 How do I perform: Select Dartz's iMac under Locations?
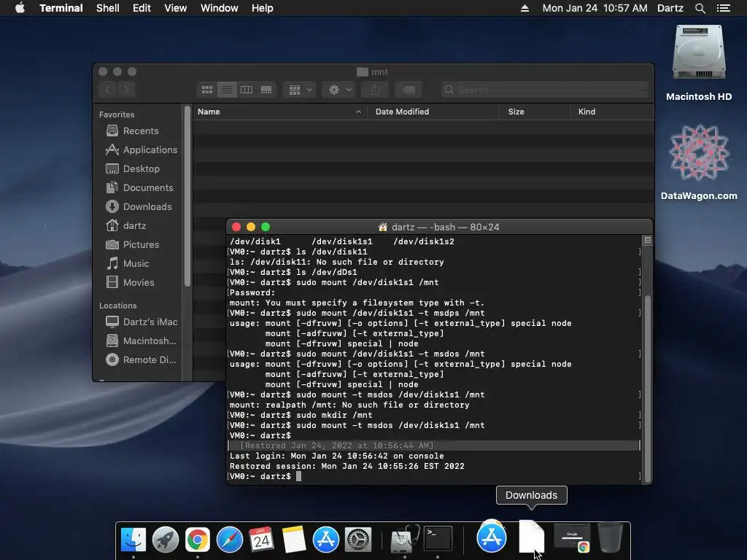click(x=141, y=322)
